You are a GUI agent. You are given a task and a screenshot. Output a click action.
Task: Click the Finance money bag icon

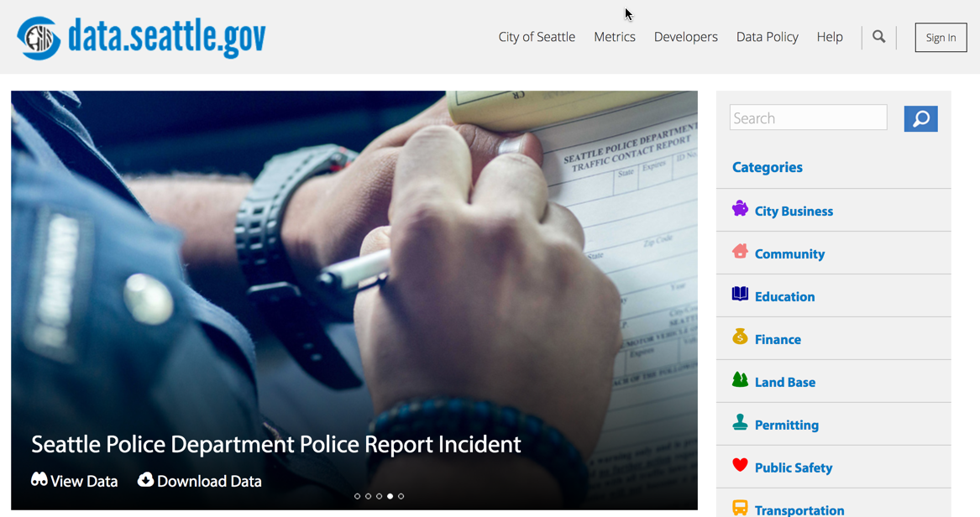coord(740,337)
